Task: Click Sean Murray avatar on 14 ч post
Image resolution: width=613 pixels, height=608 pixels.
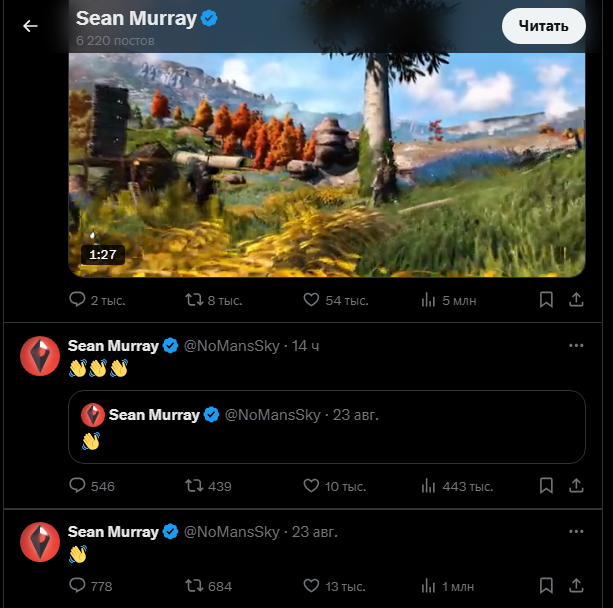Action: point(40,356)
